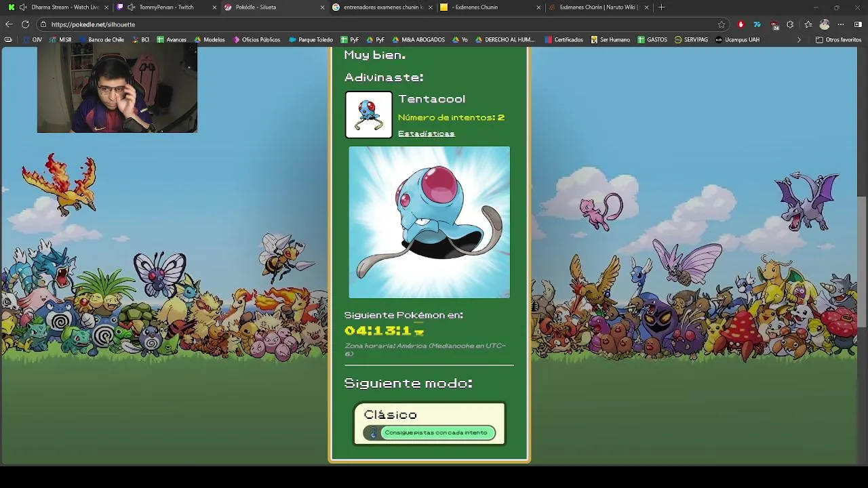Open the DERECHO AL HUM... bookmark

[x=505, y=40]
